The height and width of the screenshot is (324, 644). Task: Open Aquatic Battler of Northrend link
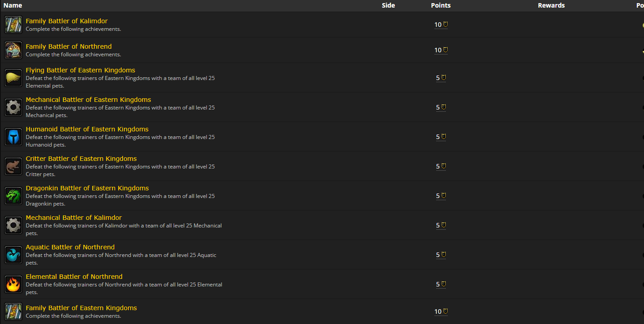click(x=70, y=247)
